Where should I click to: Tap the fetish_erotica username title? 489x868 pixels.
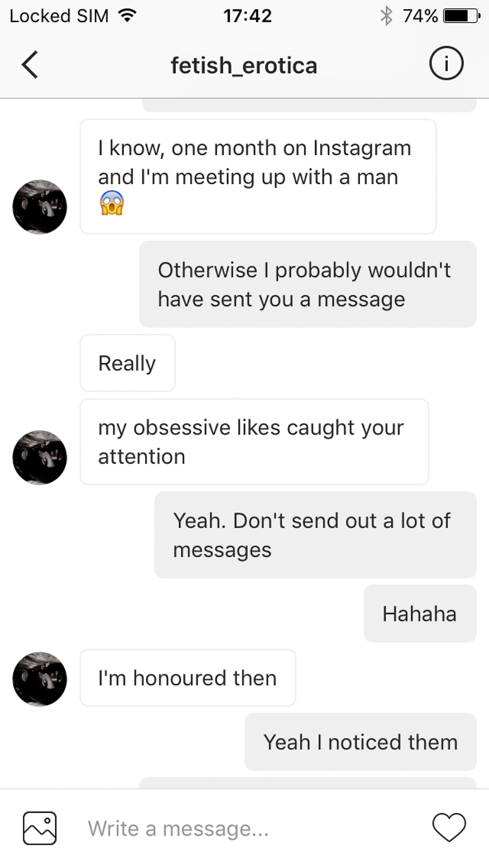[244, 65]
